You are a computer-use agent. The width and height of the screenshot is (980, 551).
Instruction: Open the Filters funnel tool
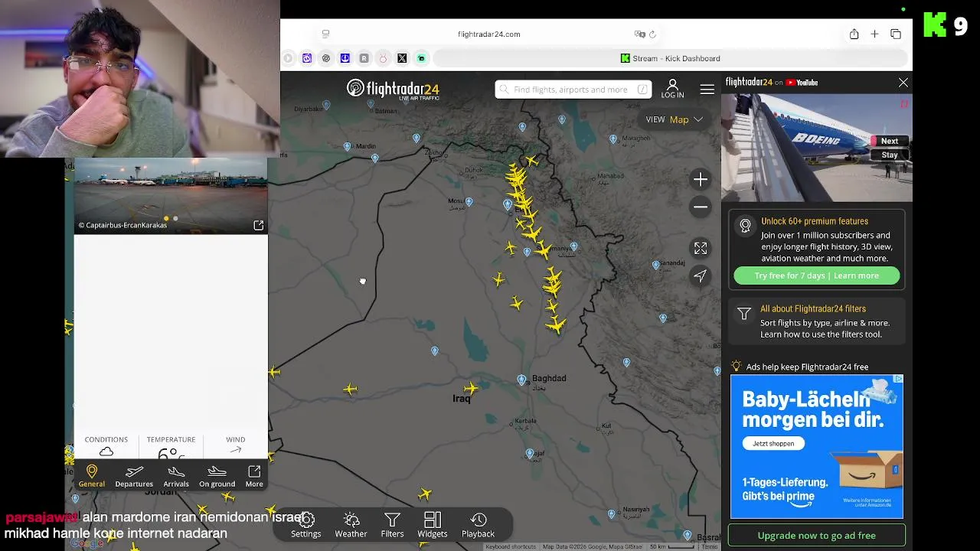[x=392, y=525]
